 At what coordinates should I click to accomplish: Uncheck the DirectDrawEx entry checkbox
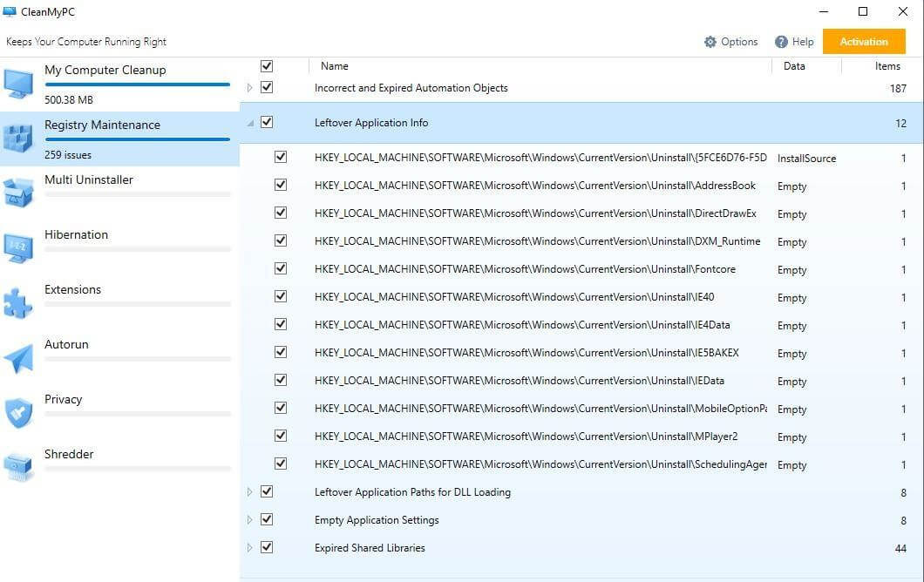click(281, 212)
